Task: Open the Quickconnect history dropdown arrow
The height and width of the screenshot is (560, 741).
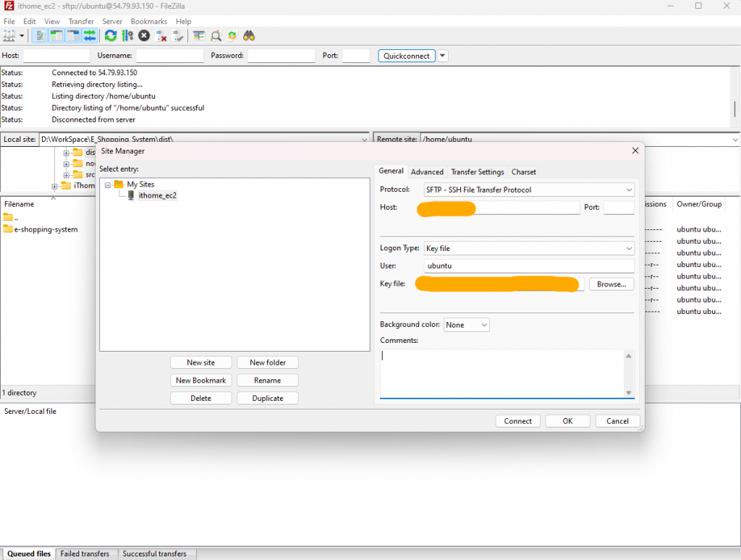Action: pyautogui.click(x=442, y=56)
